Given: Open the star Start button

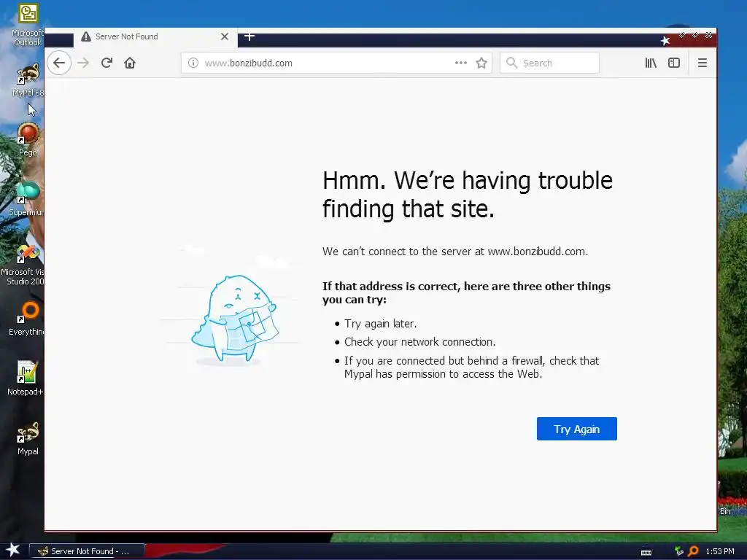Looking at the screenshot, I should click(x=13, y=551).
